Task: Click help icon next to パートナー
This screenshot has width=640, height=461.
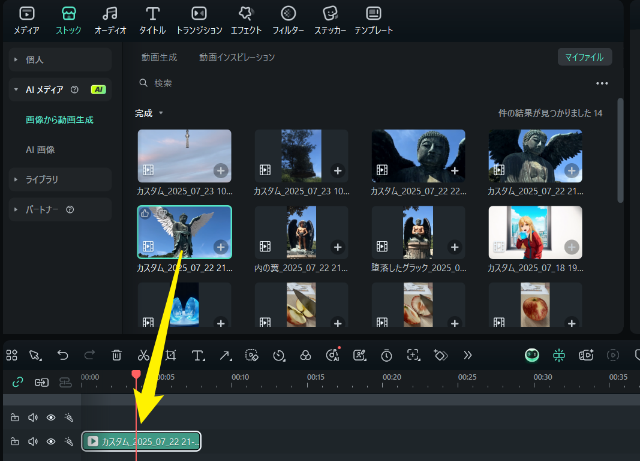Action: (x=70, y=209)
